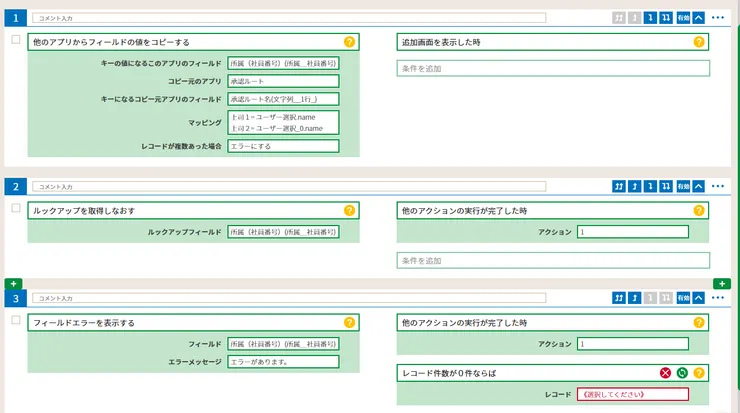Click the エラーメッセージ input field
This screenshot has width=740, height=413.
[x=283, y=362]
